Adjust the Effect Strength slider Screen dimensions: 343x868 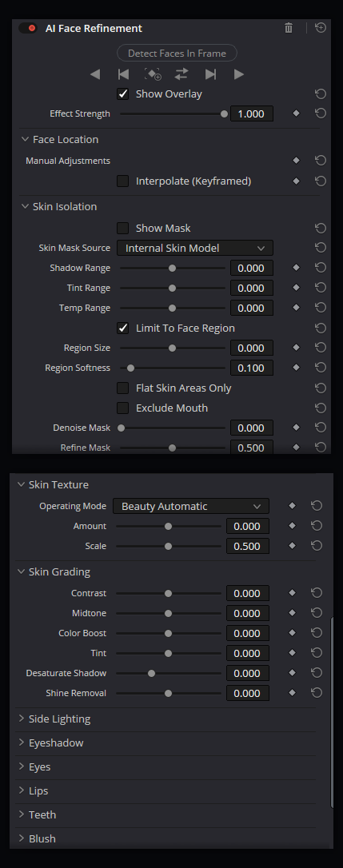pyautogui.click(x=173, y=114)
